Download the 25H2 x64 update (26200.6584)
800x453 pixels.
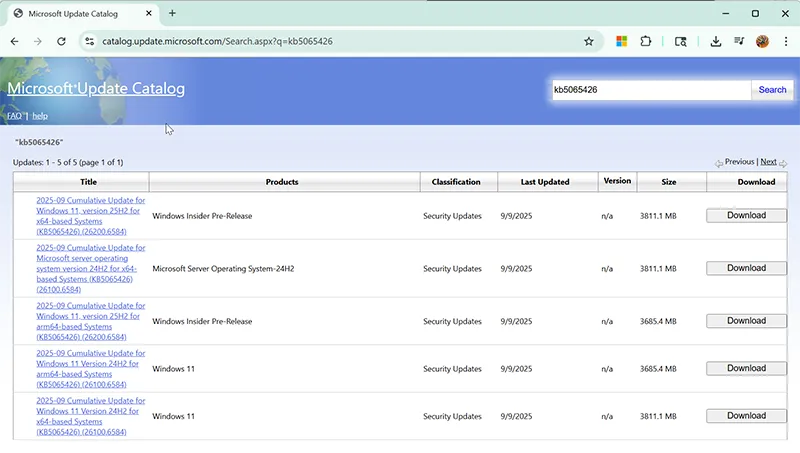(x=746, y=215)
